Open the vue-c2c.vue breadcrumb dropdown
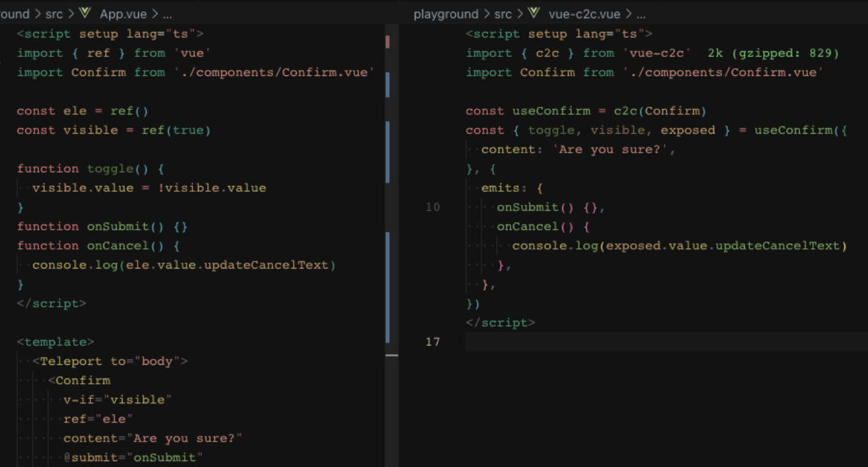 [584, 14]
